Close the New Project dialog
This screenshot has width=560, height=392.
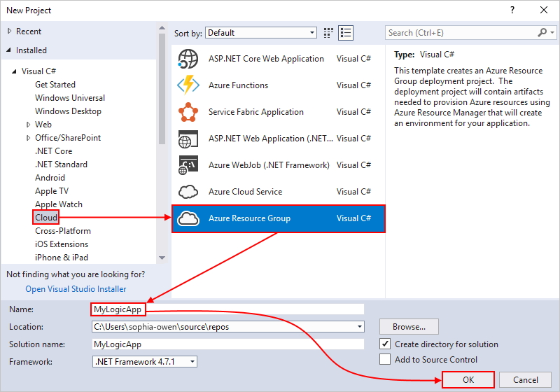(x=544, y=10)
